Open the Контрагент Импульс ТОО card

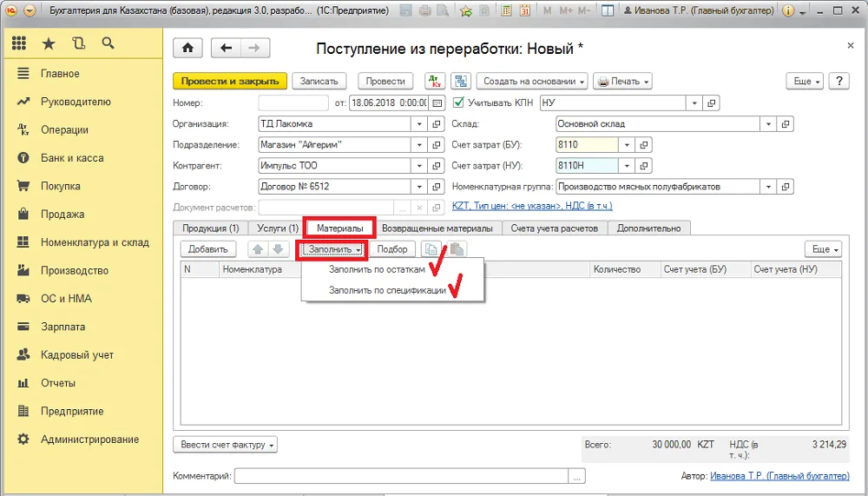437,166
